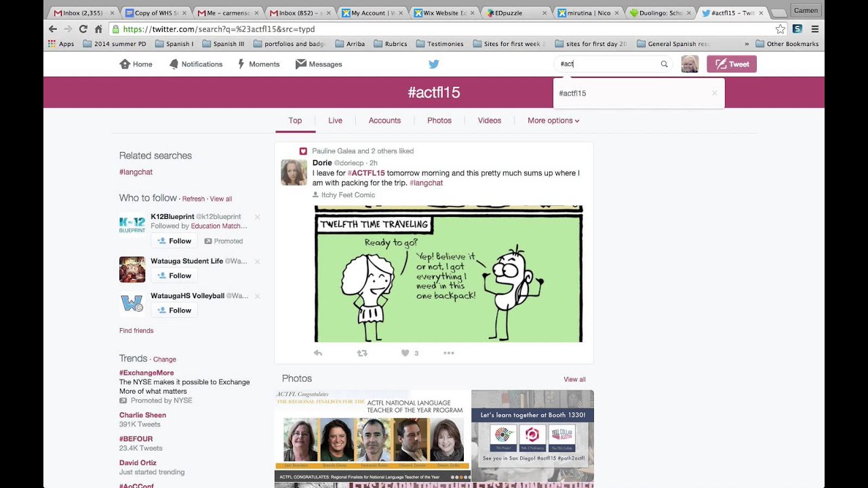Open profile avatar menu
This screenshot has height=488, width=868.
pyautogui.click(x=690, y=64)
